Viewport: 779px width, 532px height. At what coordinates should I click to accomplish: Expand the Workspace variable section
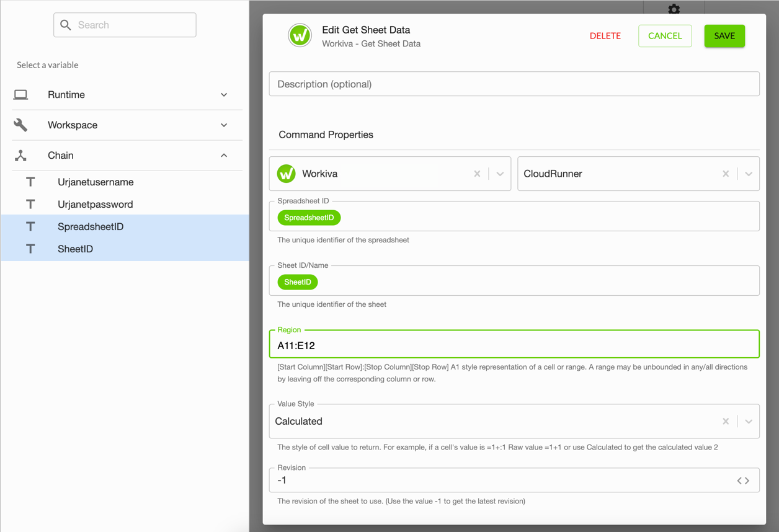pyautogui.click(x=224, y=125)
